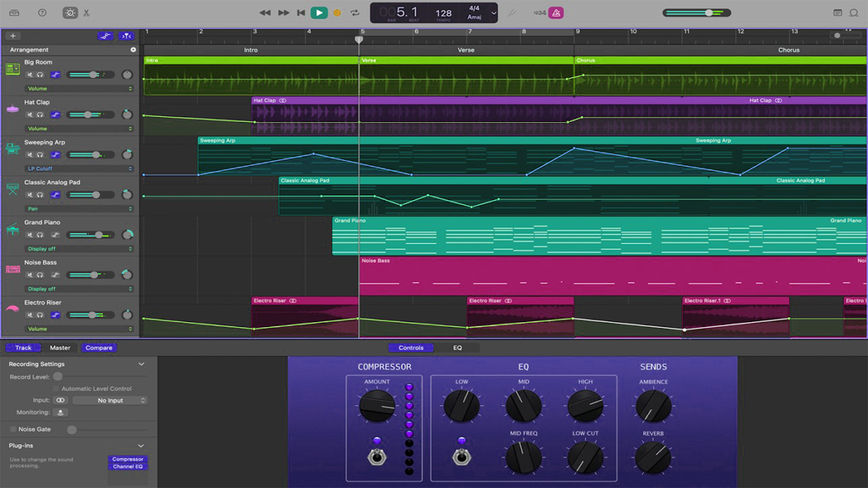The width and height of the screenshot is (868, 488).
Task: Toggle the metronome button
Action: click(555, 13)
